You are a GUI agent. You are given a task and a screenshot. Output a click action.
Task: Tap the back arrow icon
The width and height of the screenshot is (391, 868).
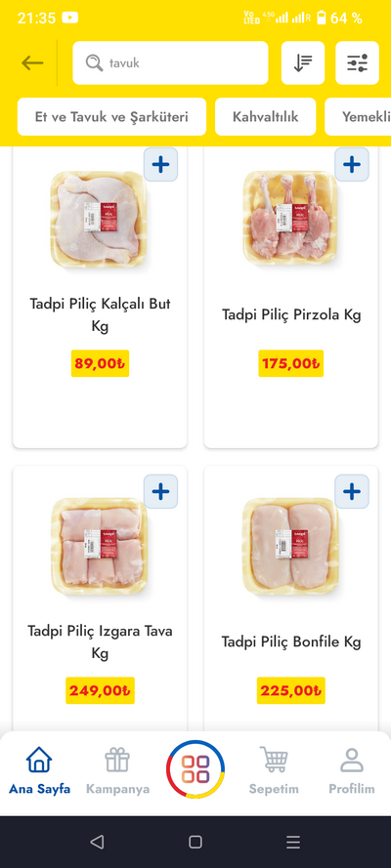point(32,63)
